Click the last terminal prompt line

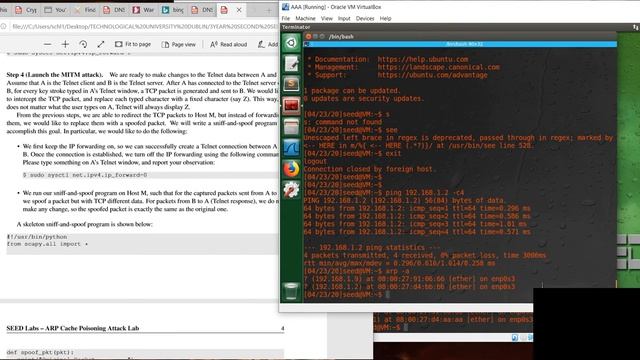point(347,295)
